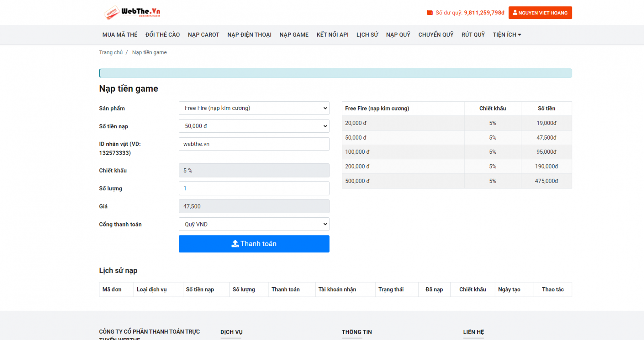Click the 200,000 đ table cell
This screenshot has height=340, width=644.
tap(403, 167)
